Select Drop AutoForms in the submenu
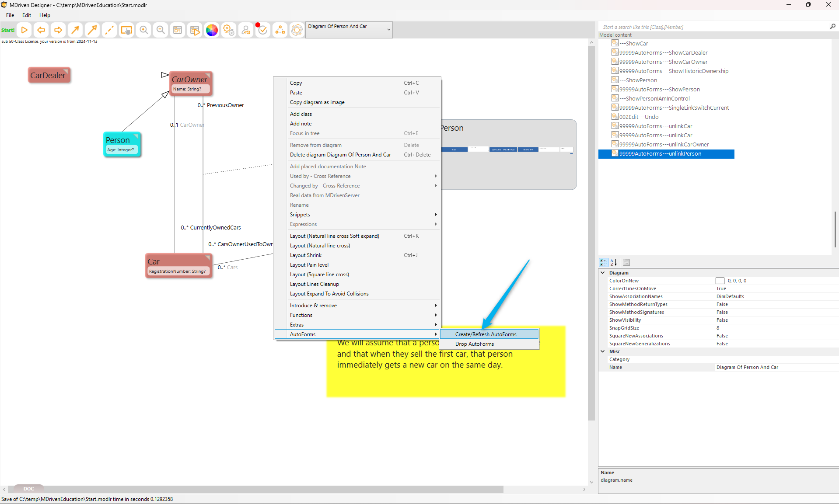Screen dimensions: 839x504 [x=474, y=344]
